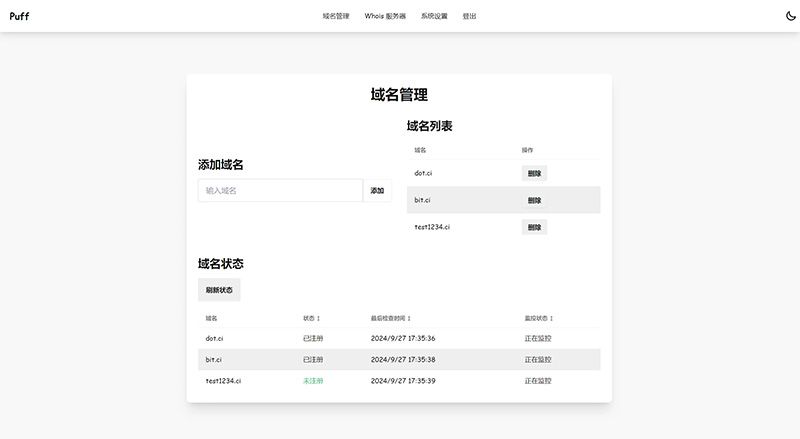Delete the dot.ci domain with 删除

[x=534, y=173]
